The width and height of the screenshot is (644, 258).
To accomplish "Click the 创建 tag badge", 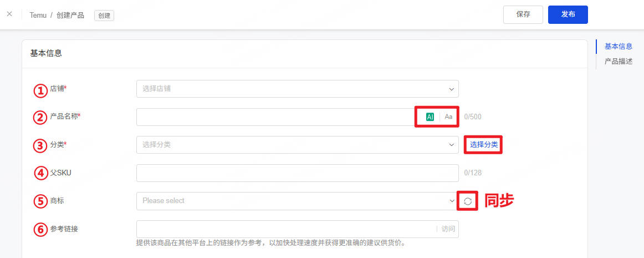I will pyautogui.click(x=104, y=16).
